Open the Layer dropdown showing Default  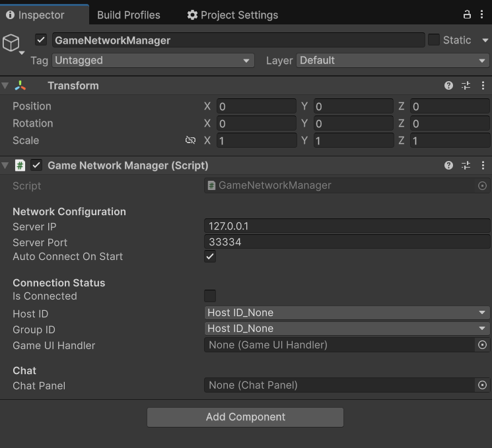coord(393,60)
